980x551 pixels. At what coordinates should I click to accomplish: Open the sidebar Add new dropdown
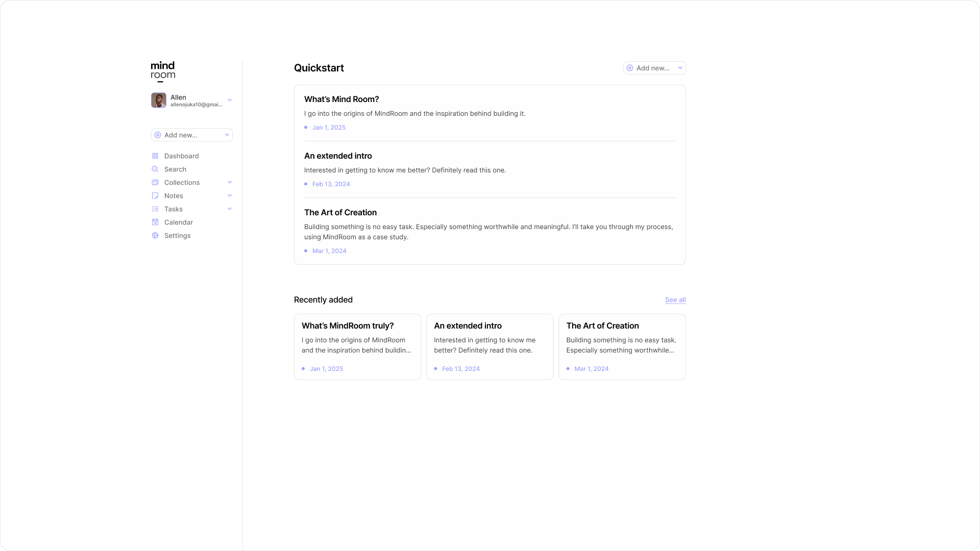click(x=227, y=135)
